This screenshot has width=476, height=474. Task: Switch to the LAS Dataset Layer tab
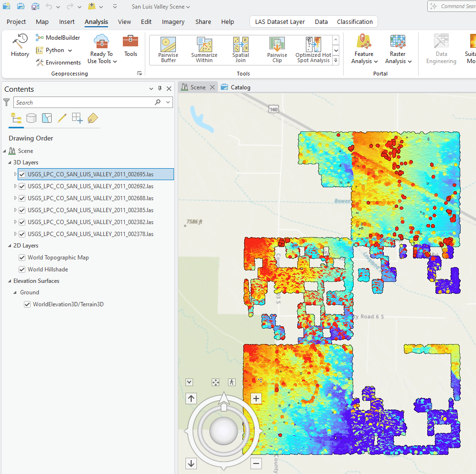280,22
